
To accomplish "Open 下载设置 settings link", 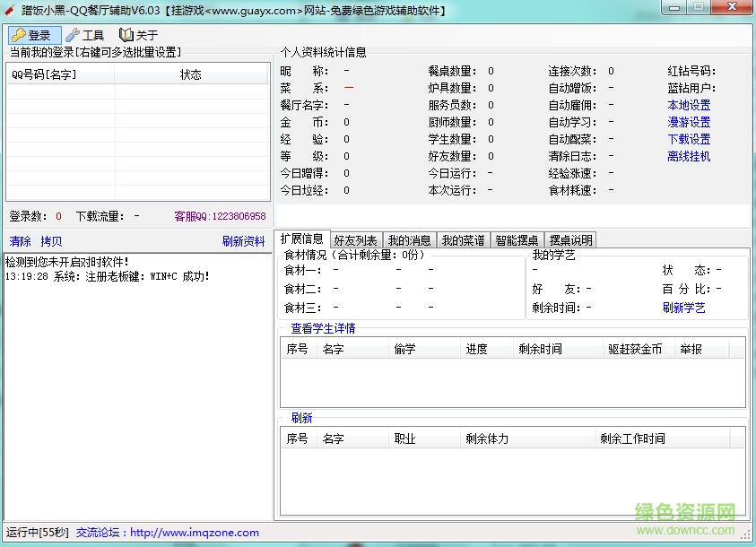I will click(x=689, y=139).
